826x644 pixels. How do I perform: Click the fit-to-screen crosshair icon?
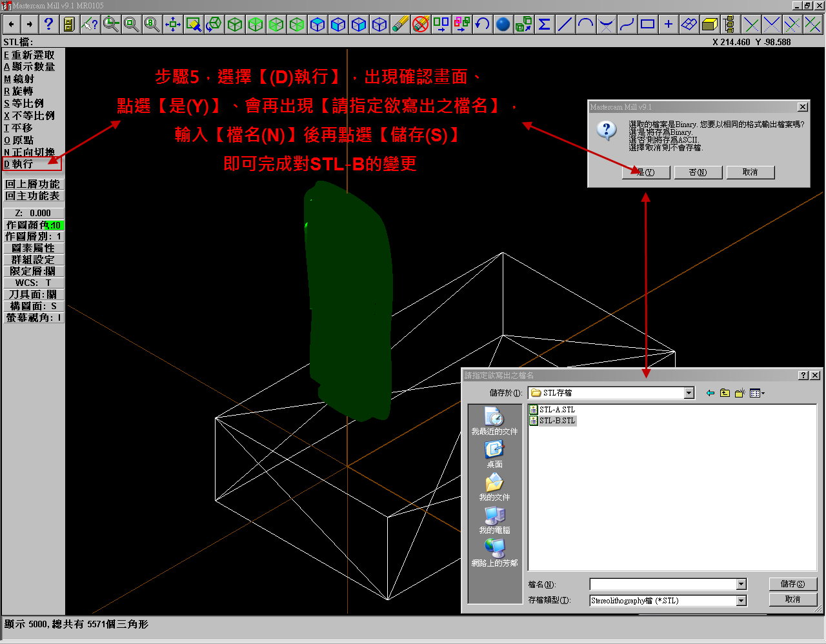coord(172,24)
